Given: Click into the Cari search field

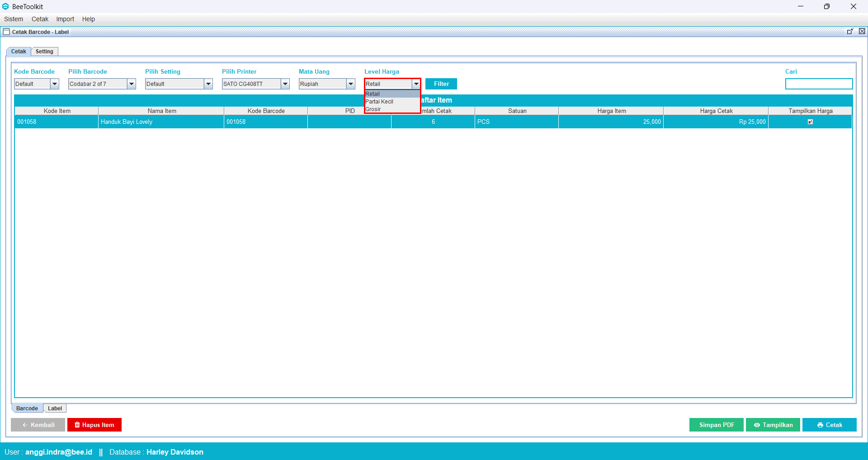Looking at the screenshot, I should 819,84.
